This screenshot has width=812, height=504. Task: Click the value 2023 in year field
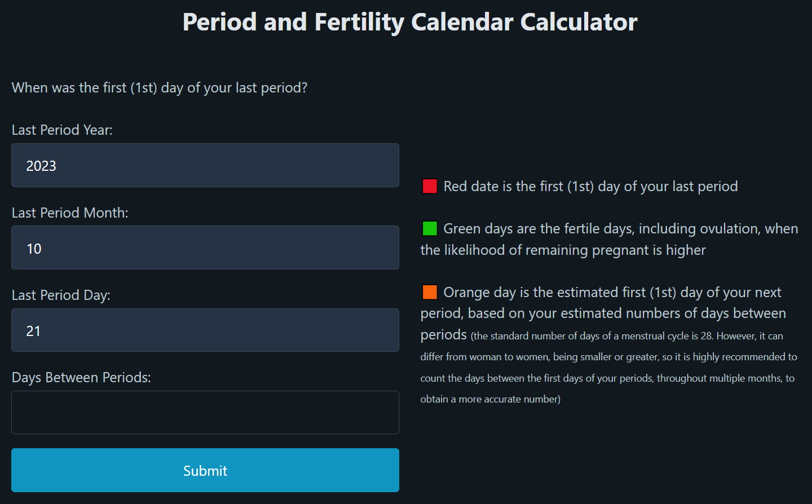pos(41,166)
